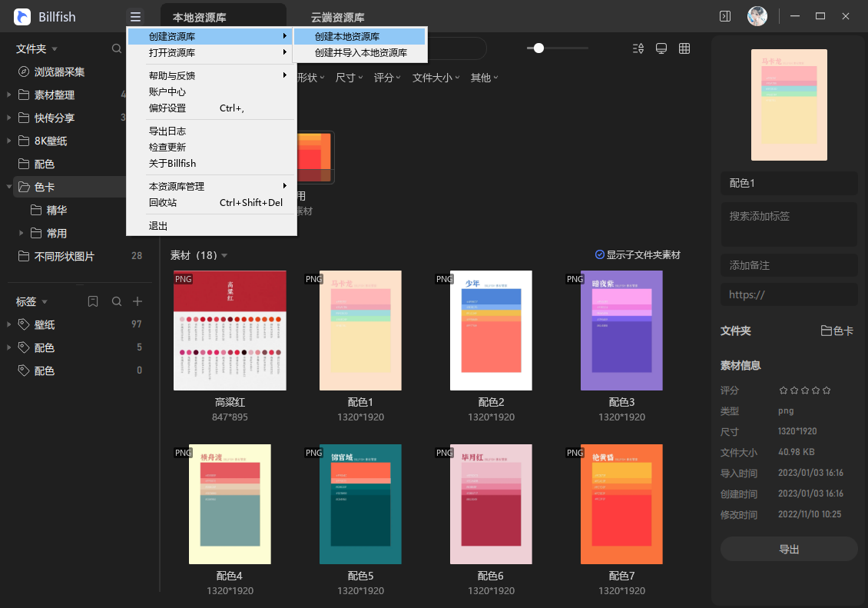Add a new tag with the plus icon
Image resolution: width=868 pixels, height=608 pixels.
137,301
